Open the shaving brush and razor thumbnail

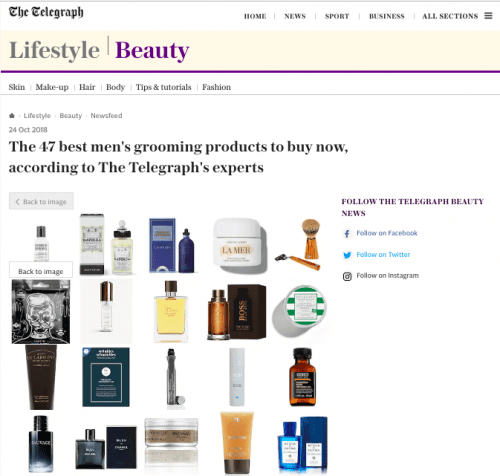tap(299, 244)
